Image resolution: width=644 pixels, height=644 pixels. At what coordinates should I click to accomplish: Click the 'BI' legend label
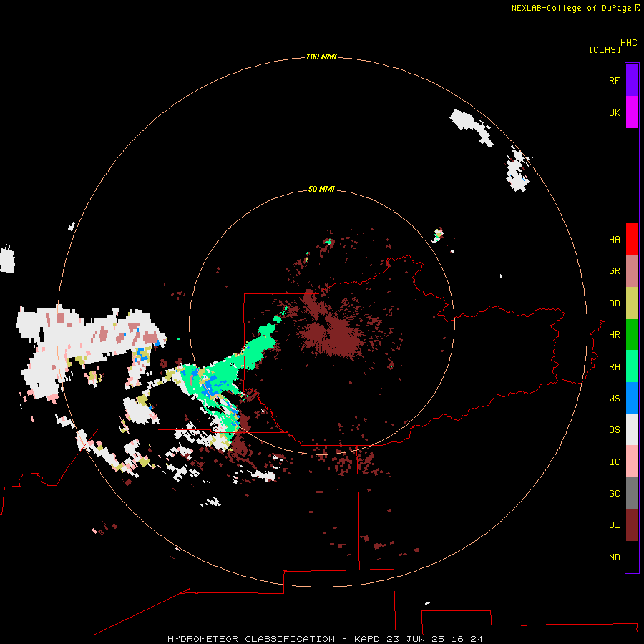[615, 525]
